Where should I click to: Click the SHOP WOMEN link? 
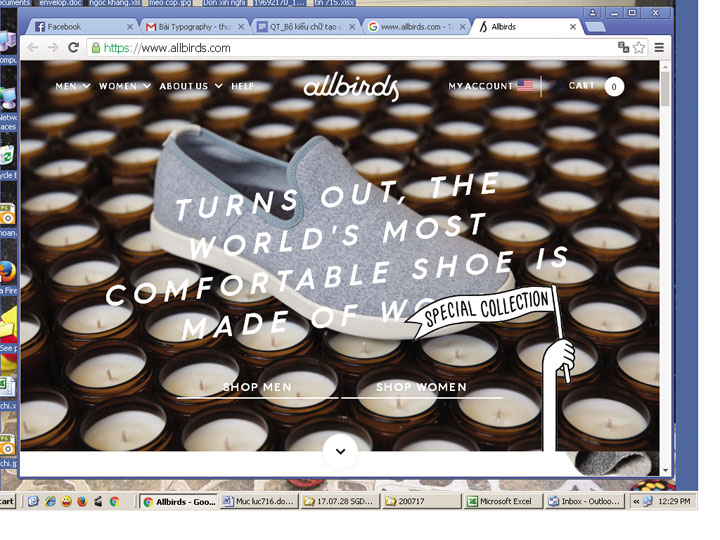coord(421,387)
